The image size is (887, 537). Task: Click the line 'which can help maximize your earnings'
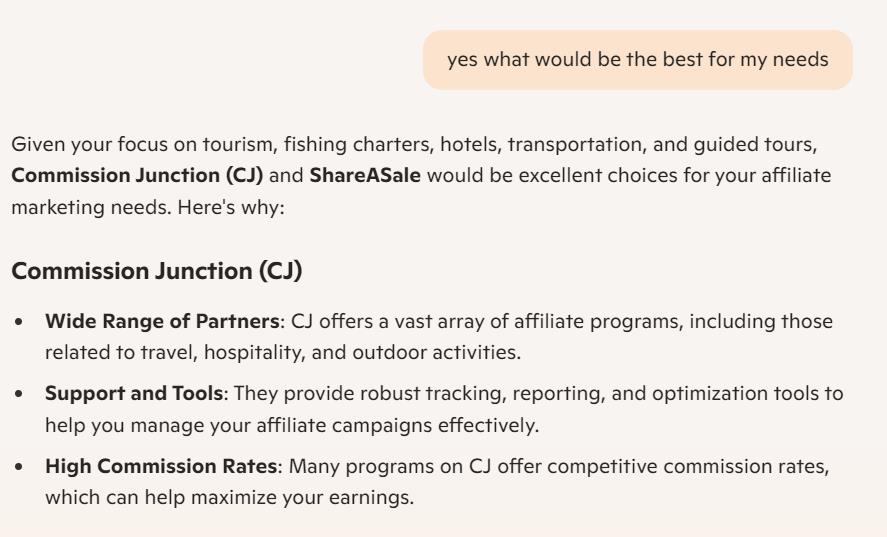(229, 497)
